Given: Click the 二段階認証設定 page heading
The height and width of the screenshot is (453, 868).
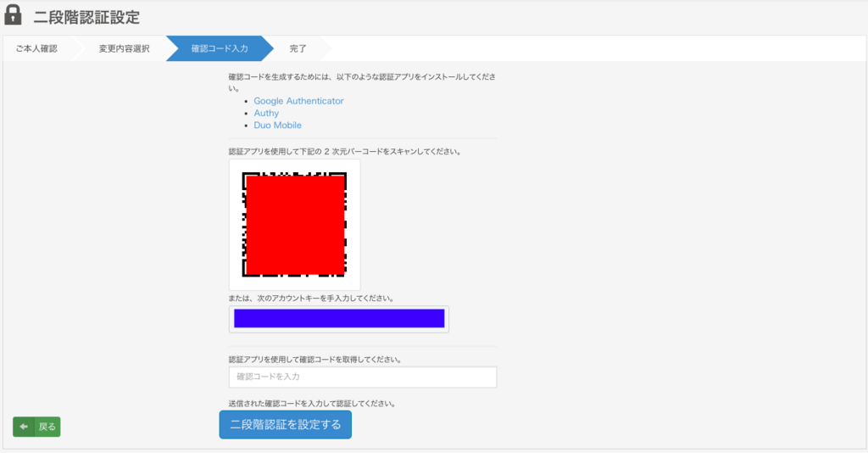Looking at the screenshot, I should pos(87,17).
